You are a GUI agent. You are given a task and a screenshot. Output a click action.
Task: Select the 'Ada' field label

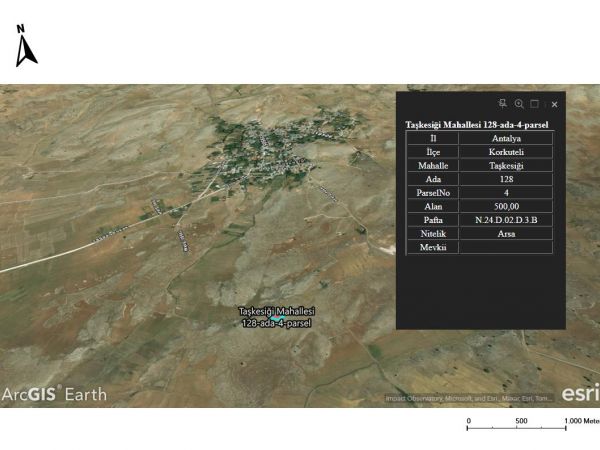[433, 179]
